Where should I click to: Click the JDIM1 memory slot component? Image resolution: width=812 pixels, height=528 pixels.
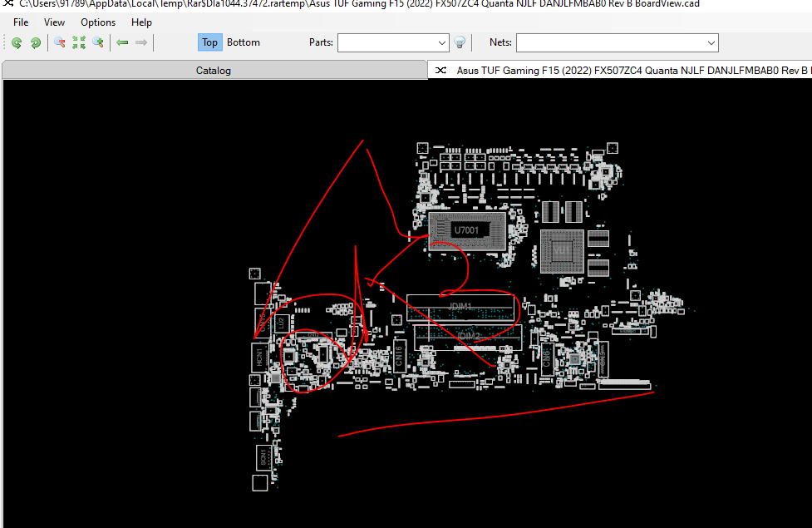tap(461, 307)
